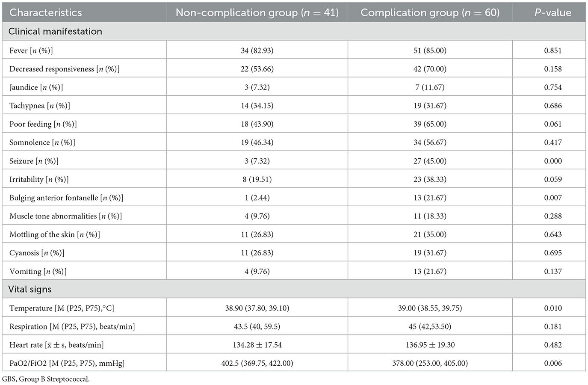Click the Non-complication group column header
588x385 pixels.
tap(257, 13)
